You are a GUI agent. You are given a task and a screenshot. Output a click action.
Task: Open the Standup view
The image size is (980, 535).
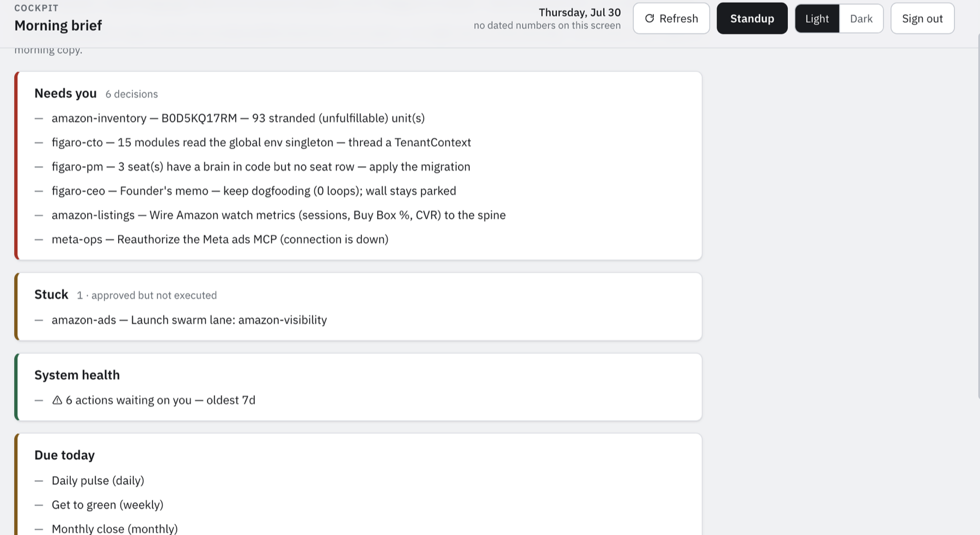752,19
